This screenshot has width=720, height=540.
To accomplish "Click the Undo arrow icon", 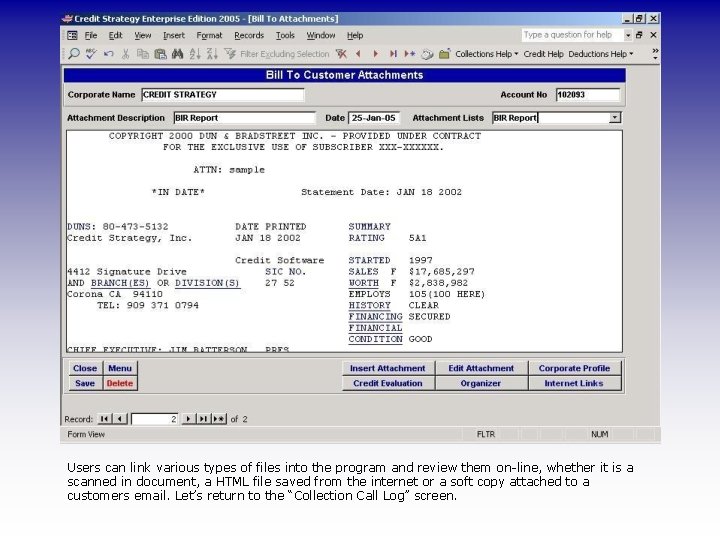I will 109,54.
